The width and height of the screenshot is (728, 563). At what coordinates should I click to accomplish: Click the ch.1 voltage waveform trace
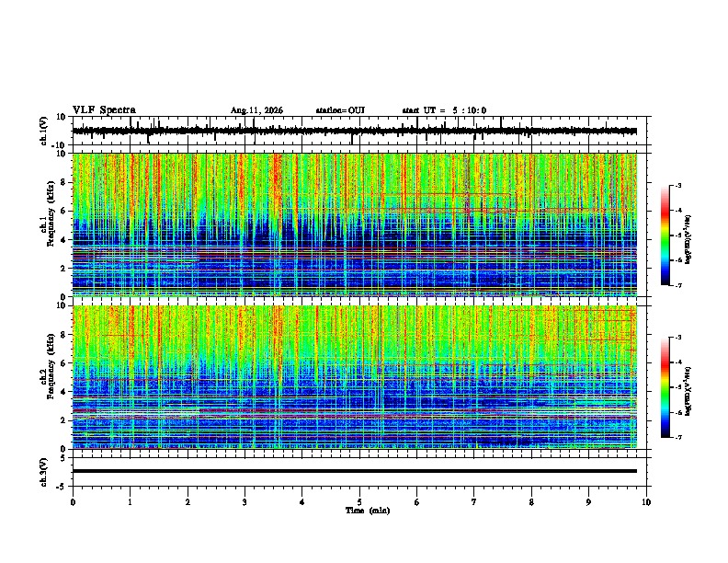click(354, 131)
